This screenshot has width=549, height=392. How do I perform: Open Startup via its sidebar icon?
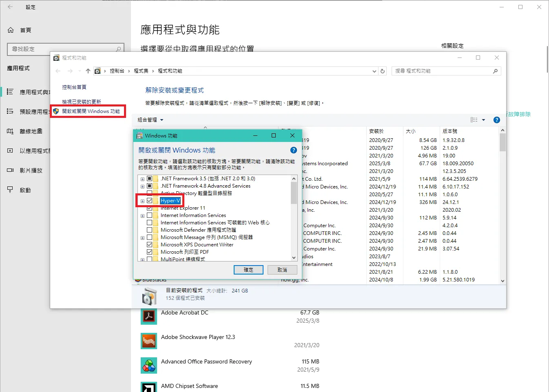click(x=10, y=190)
